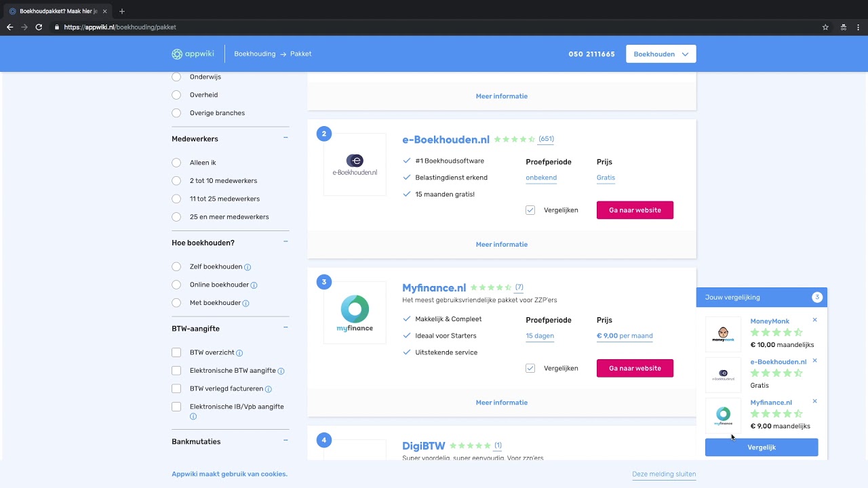This screenshot has width=868, height=488.
Task: Collapse the Hoe boekhouden? filter section
Action: 285,242
